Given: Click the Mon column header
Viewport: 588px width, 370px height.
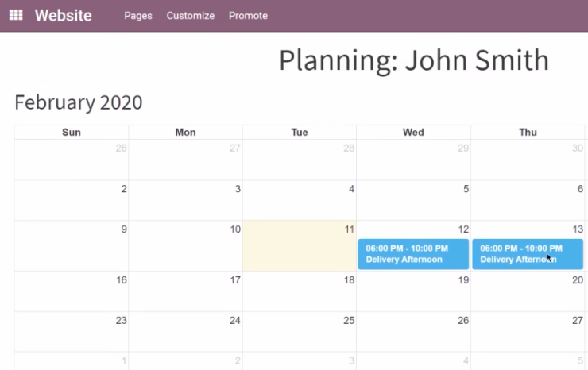Looking at the screenshot, I should pos(185,133).
